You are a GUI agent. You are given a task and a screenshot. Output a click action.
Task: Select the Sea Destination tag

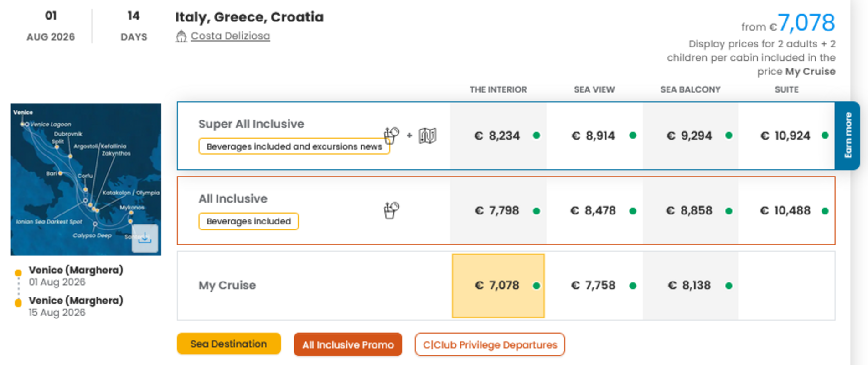229,344
